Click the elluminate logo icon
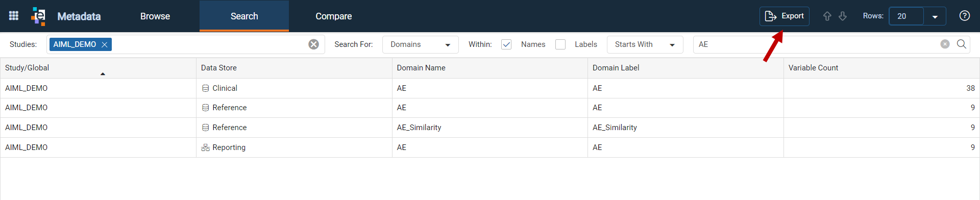Screen dimensions: 980x200 click(38, 16)
